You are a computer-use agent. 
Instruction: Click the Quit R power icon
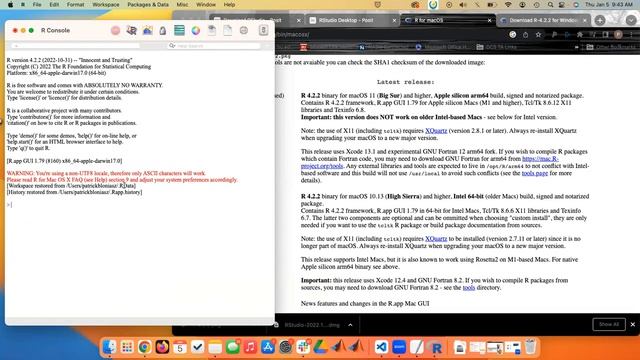click(x=263, y=30)
